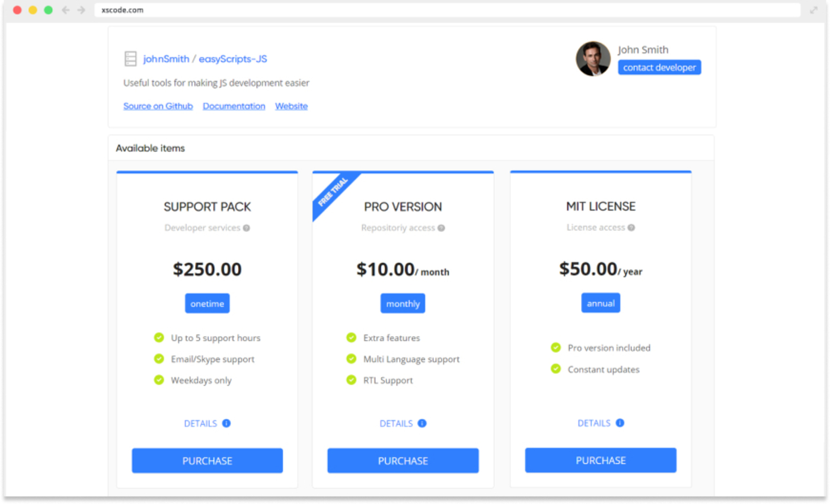Visit the Website link
Screen dimensions: 830x504
click(x=291, y=106)
